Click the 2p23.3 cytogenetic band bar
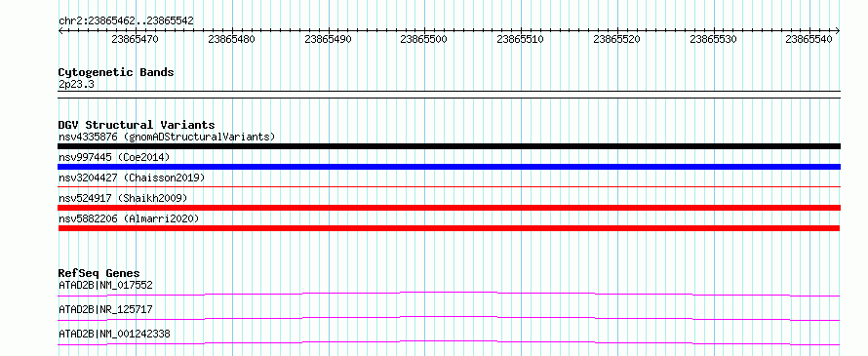Viewport: 868px width, 356px height. tap(449, 95)
